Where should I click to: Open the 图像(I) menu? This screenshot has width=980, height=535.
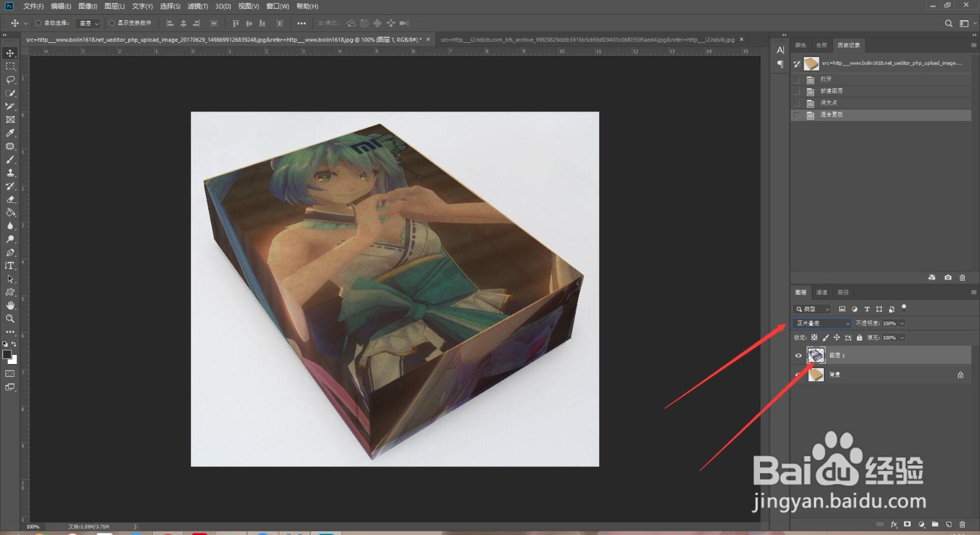click(88, 6)
